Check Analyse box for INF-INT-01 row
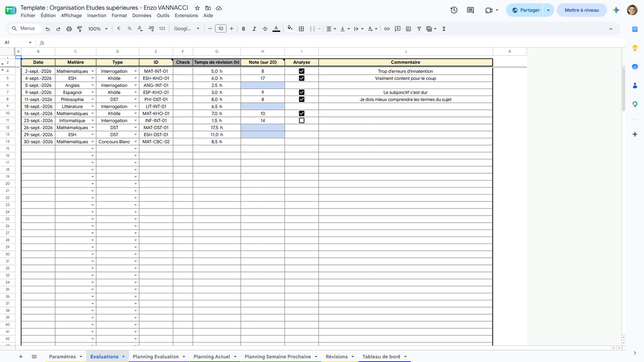 (302, 121)
